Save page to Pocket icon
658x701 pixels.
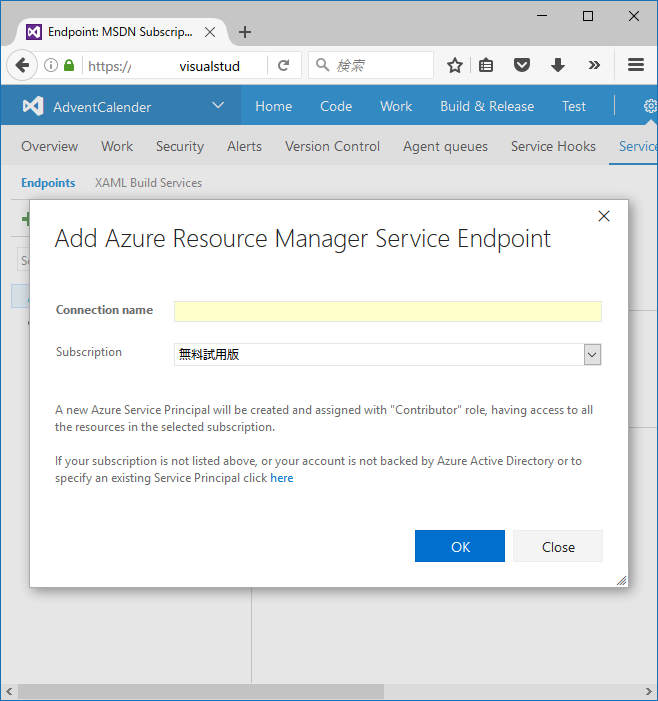click(522, 66)
